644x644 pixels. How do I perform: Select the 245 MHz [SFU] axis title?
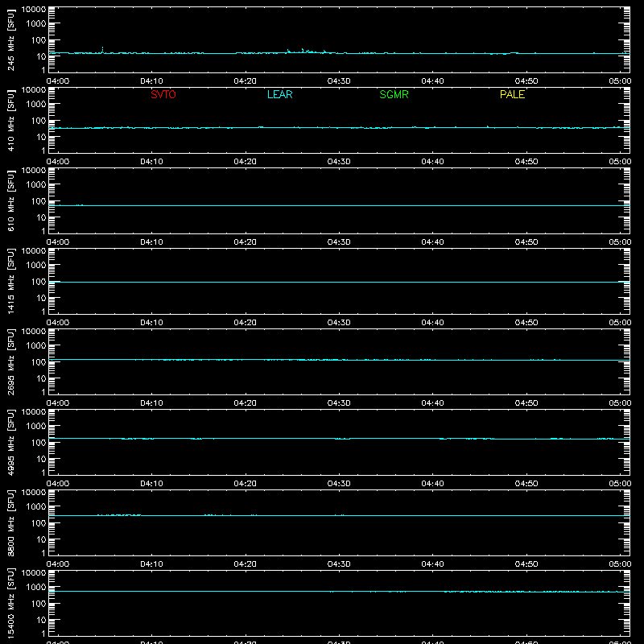(10, 40)
